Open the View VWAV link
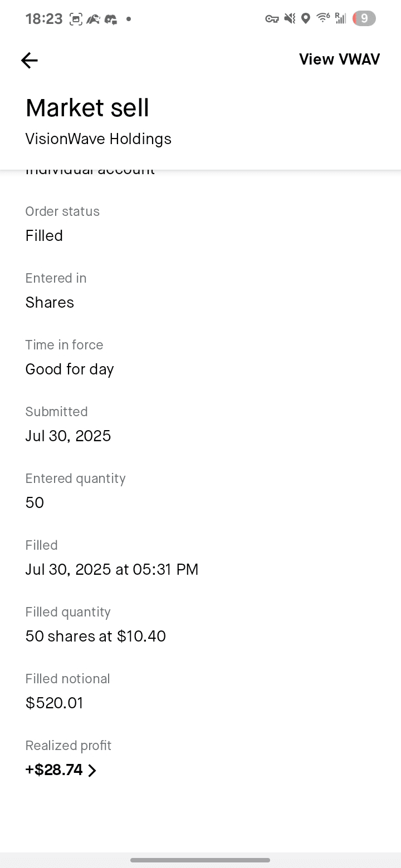401x868 pixels. pos(339,60)
